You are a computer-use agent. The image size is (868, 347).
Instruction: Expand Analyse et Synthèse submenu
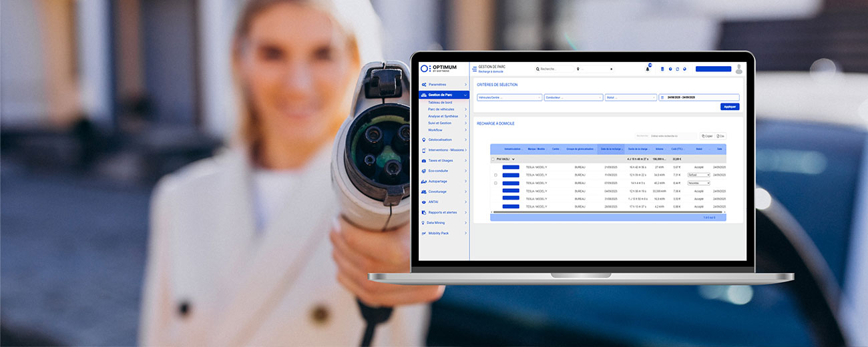(x=465, y=116)
